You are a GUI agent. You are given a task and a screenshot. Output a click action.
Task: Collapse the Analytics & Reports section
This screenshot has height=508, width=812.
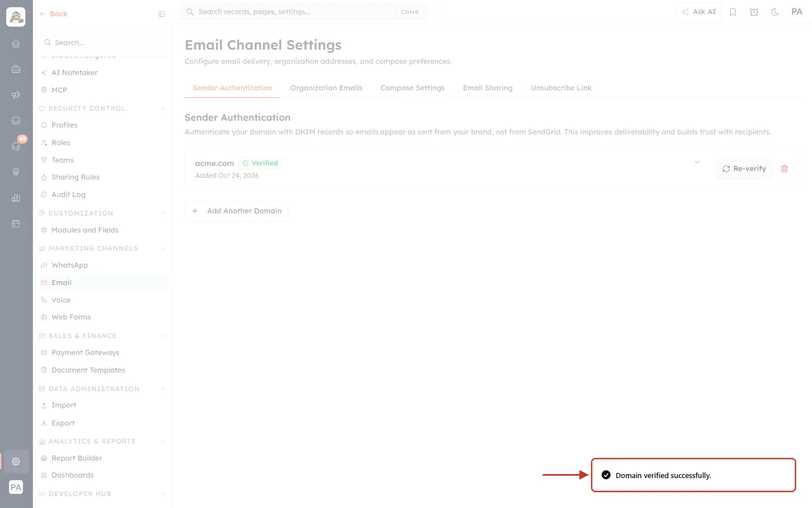pyautogui.click(x=163, y=441)
